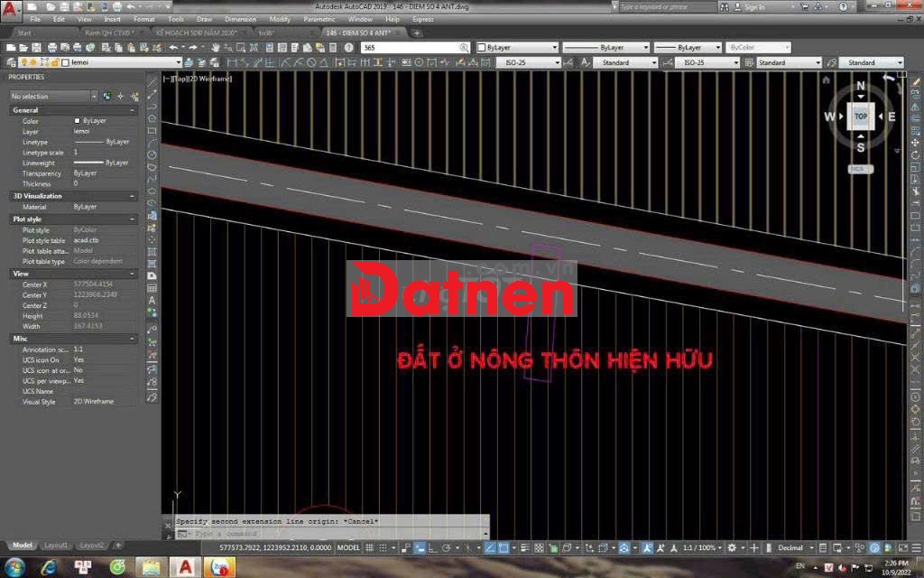This screenshot has width=924, height=578.
Task: Click the Sign In button
Action: click(x=753, y=7)
